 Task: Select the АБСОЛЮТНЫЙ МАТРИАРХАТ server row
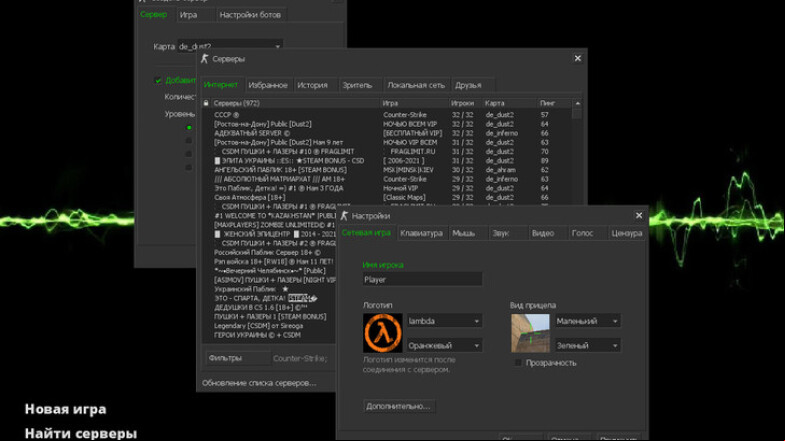tap(387, 179)
